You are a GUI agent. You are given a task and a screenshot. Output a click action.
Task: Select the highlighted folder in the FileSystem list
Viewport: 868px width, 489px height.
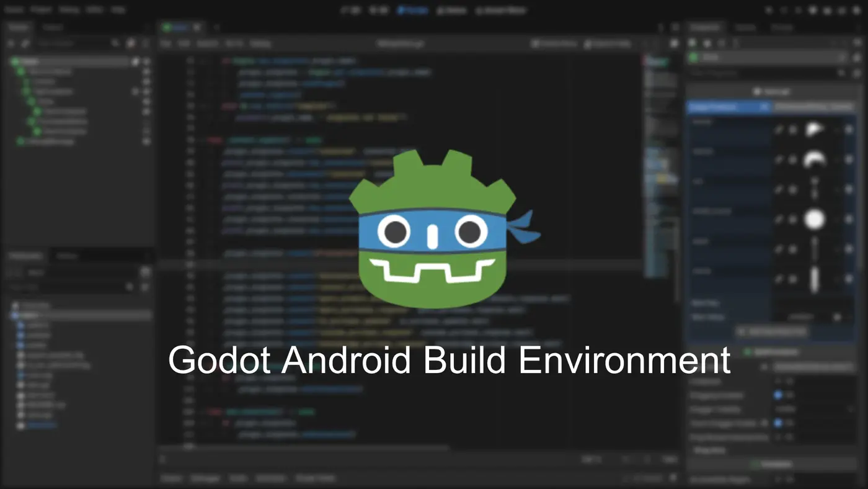tap(81, 315)
